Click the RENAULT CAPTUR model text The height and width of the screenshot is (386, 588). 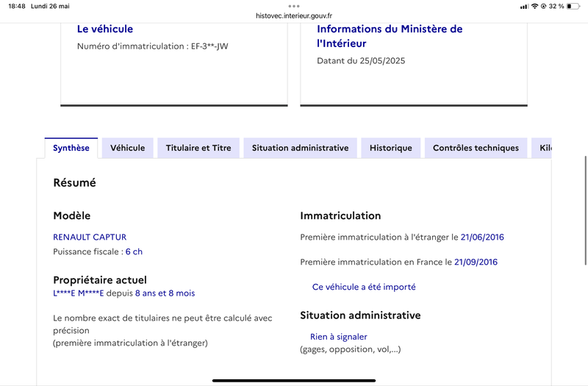90,237
